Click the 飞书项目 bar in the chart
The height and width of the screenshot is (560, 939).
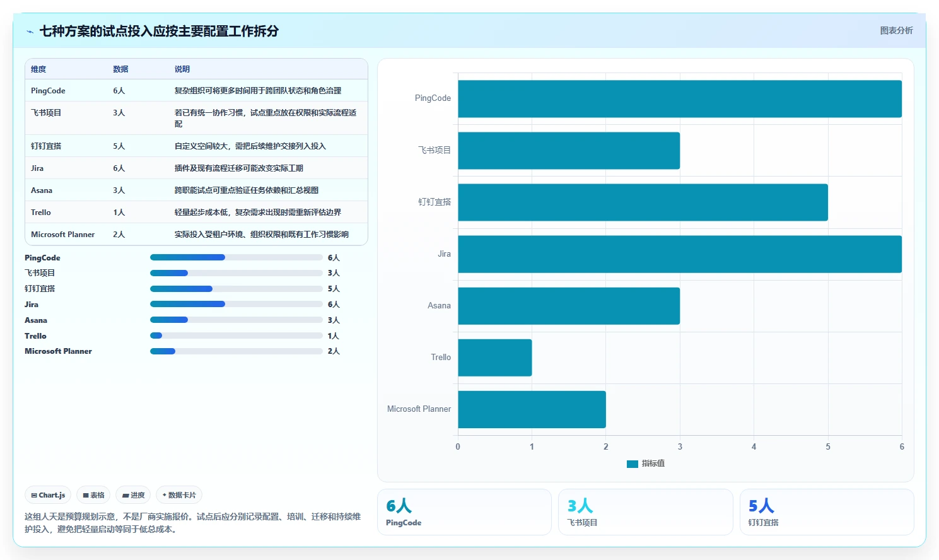tap(569, 151)
